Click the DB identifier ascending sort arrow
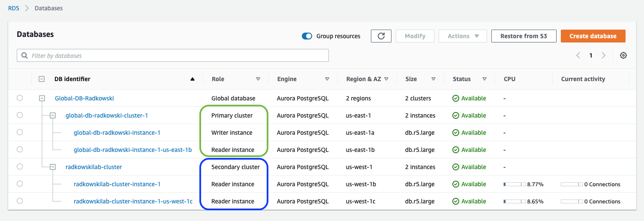644x221 pixels. point(193,79)
